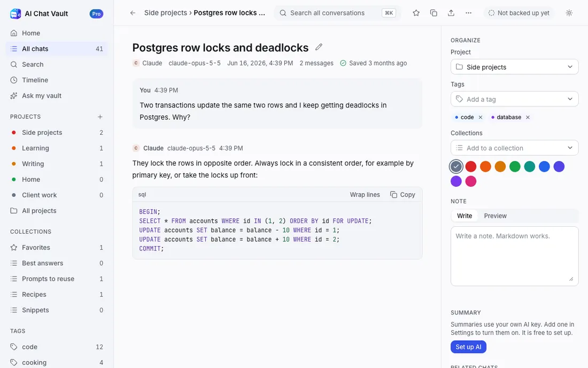588x368 pixels.
Task: Click Search all conversations field
Action: (x=337, y=13)
